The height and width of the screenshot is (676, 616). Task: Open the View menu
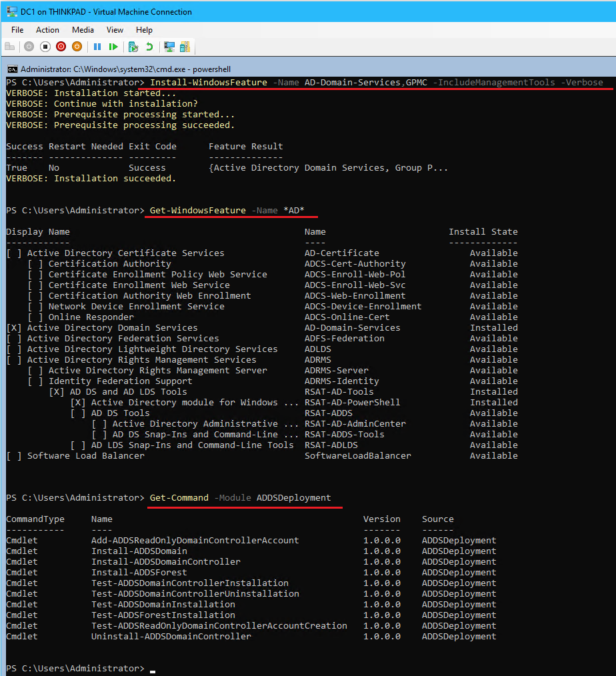point(115,30)
